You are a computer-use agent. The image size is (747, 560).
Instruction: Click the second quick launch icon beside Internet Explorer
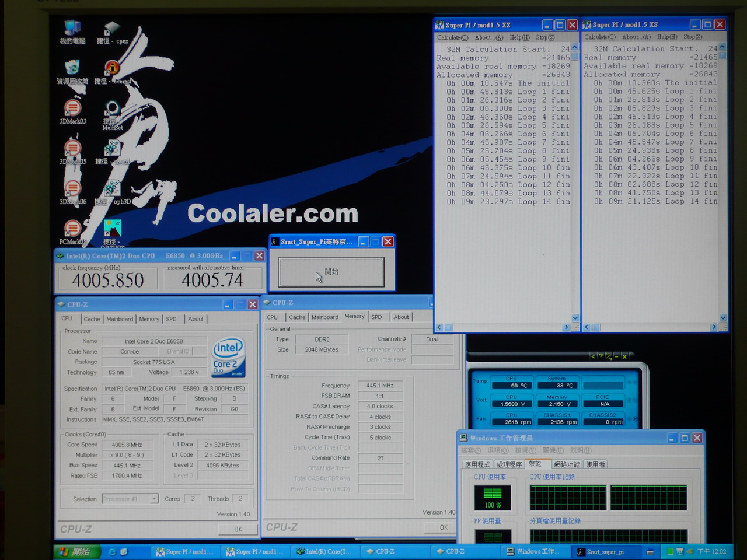click(x=124, y=551)
